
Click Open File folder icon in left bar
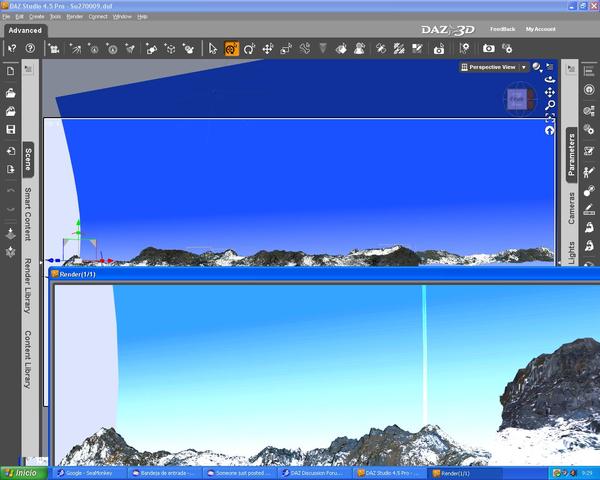tap(11, 93)
